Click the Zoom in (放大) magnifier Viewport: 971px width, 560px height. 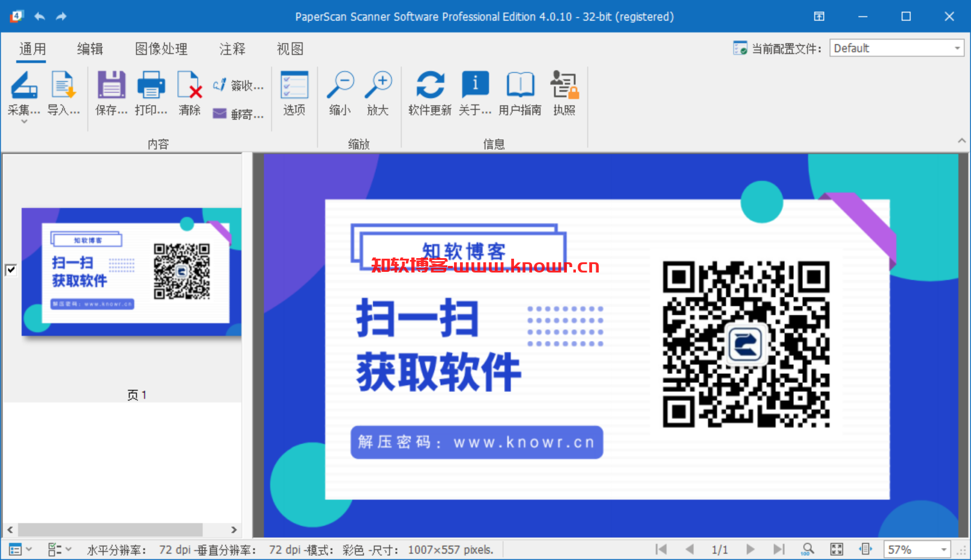(x=378, y=85)
